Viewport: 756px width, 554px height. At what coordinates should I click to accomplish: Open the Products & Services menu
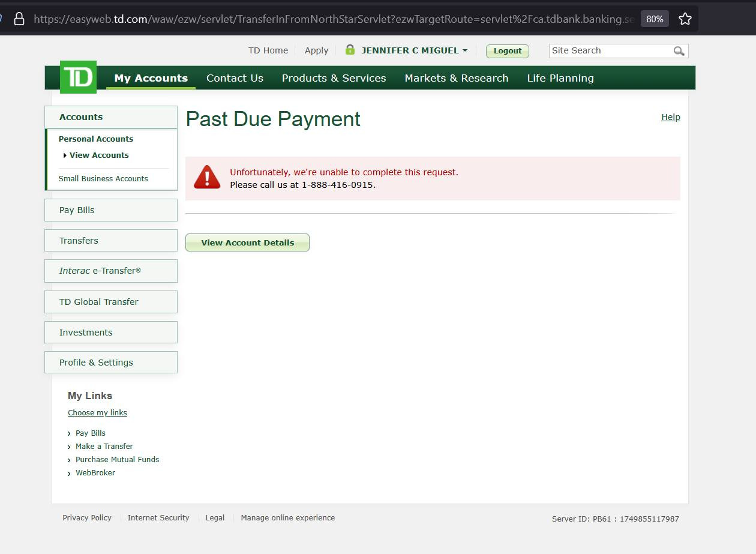pos(334,78)
